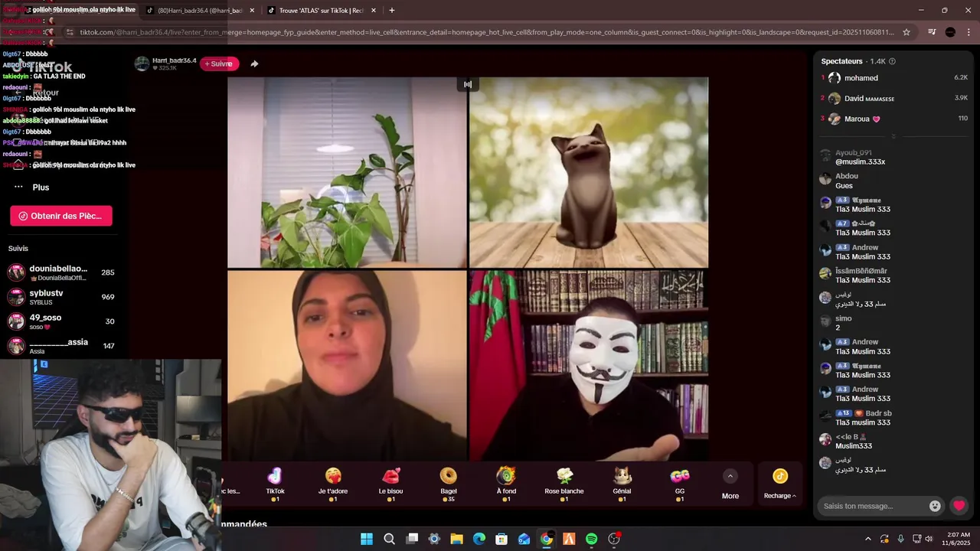Open File Explorer from taskbar
This screenshot has width=980, height=551.
pyautogui.click(x=456, y=539)
